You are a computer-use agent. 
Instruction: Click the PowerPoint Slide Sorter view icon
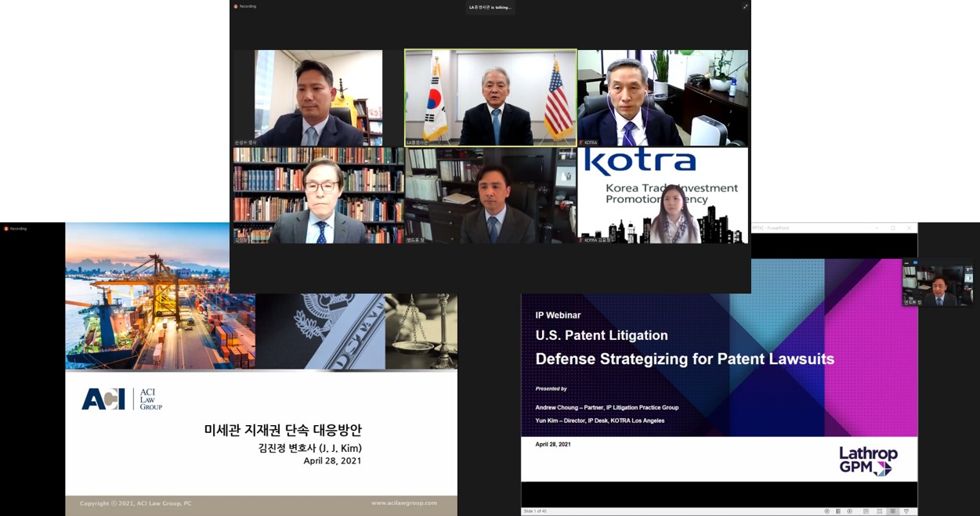(x=880, y=511)
